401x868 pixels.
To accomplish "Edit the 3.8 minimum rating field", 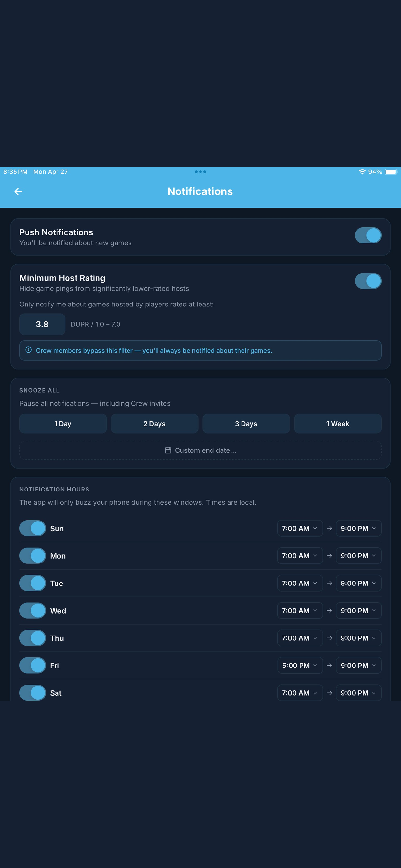I will [42, 324].
